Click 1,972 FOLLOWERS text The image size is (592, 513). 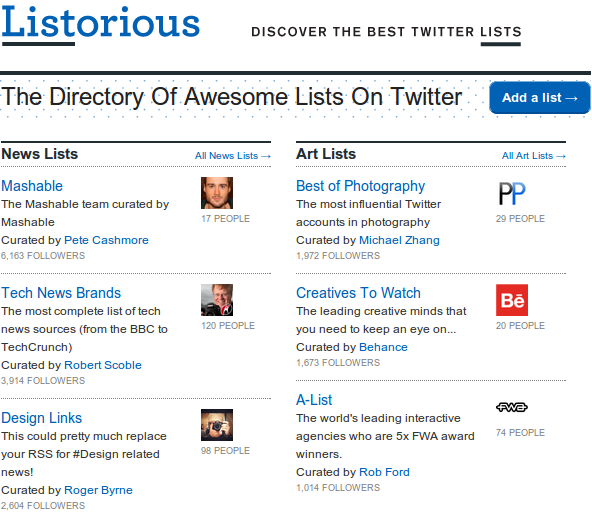[338, 256]
